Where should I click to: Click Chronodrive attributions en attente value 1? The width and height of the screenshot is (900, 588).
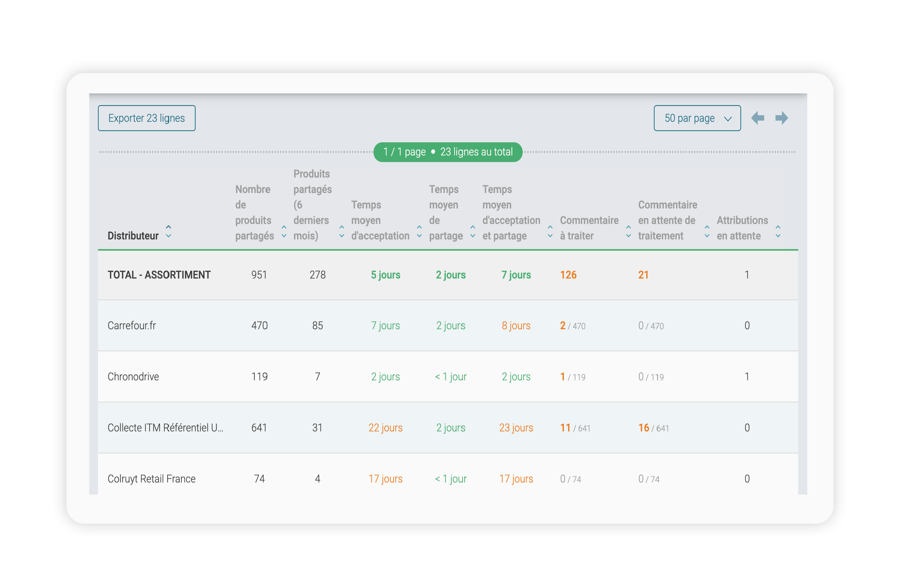[747, 376]
